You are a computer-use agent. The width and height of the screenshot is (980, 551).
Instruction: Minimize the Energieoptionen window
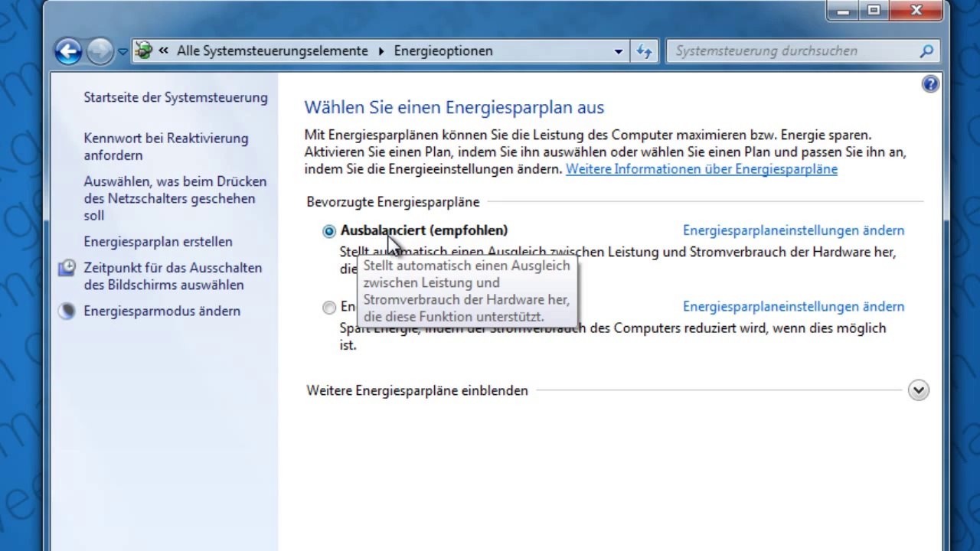(x=844, y=11)
